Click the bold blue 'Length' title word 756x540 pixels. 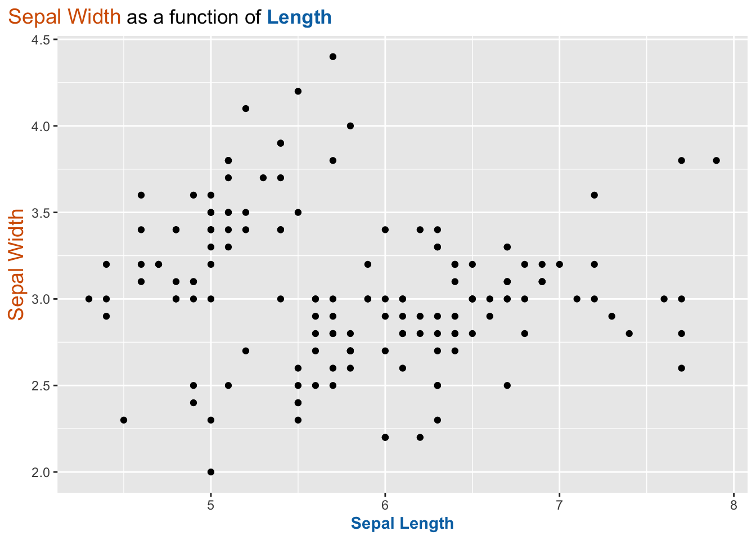(299, 17)
